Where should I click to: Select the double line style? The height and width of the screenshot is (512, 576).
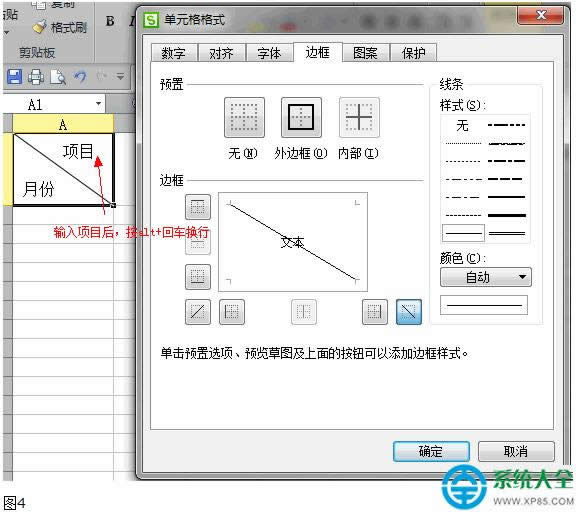click(507, 233)
